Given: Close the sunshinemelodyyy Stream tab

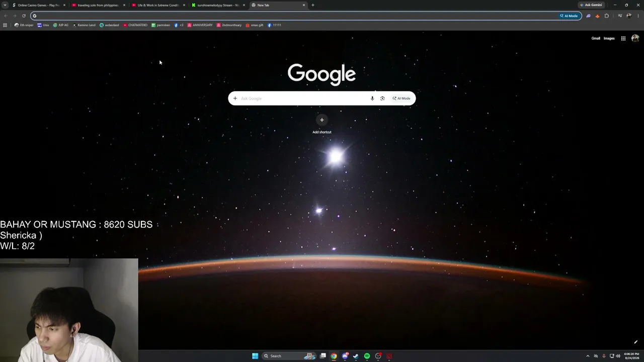Looking at the screenshot, I should 244,5.
